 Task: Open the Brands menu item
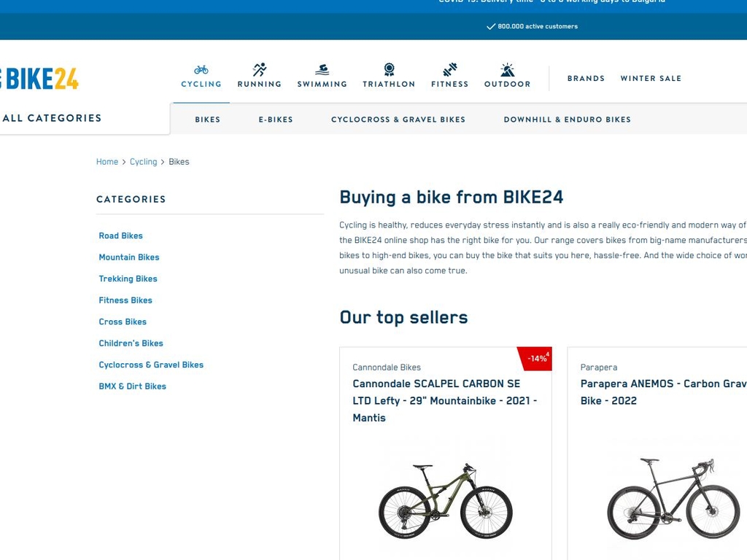coord(586,79)
